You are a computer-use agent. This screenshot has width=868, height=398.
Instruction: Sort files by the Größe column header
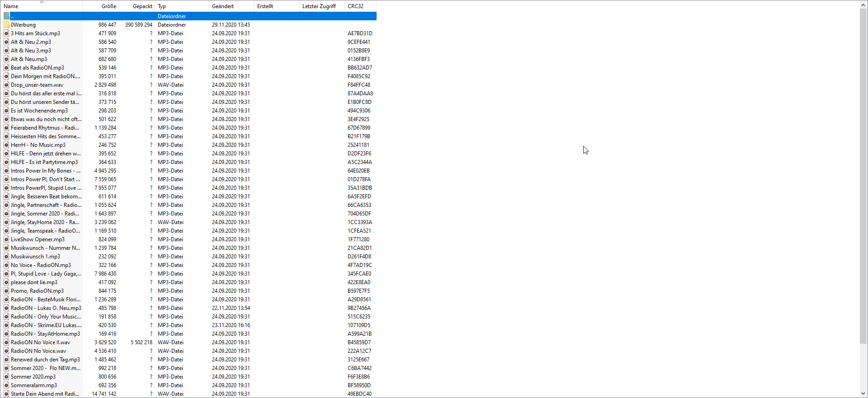tap(108, 6)
